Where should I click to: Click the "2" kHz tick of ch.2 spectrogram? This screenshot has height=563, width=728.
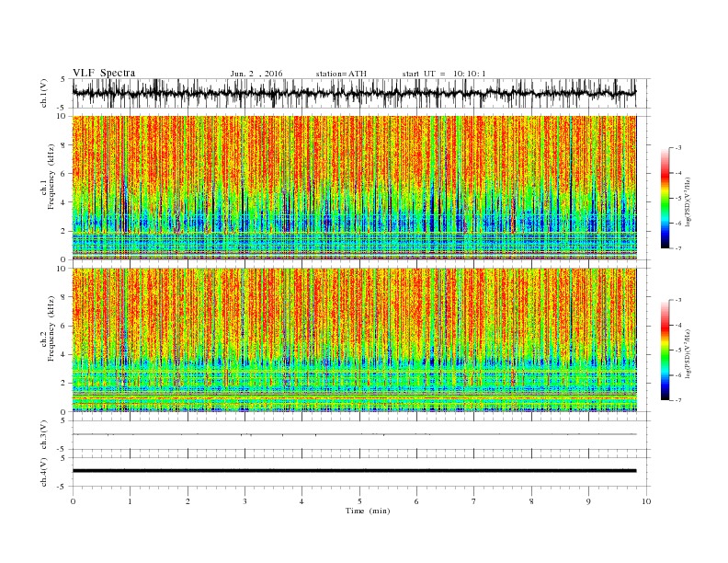63,384
